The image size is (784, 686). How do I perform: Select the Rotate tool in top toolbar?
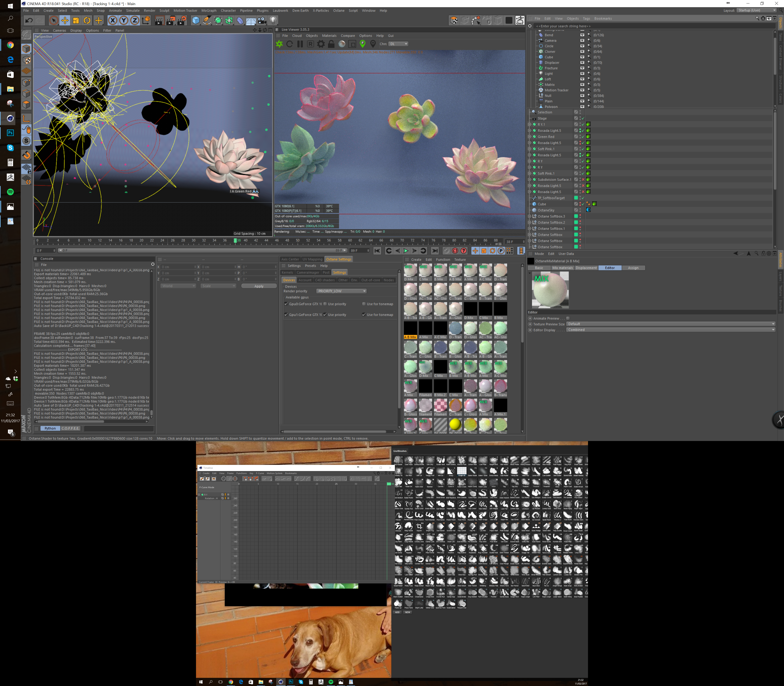click(87, 21)
